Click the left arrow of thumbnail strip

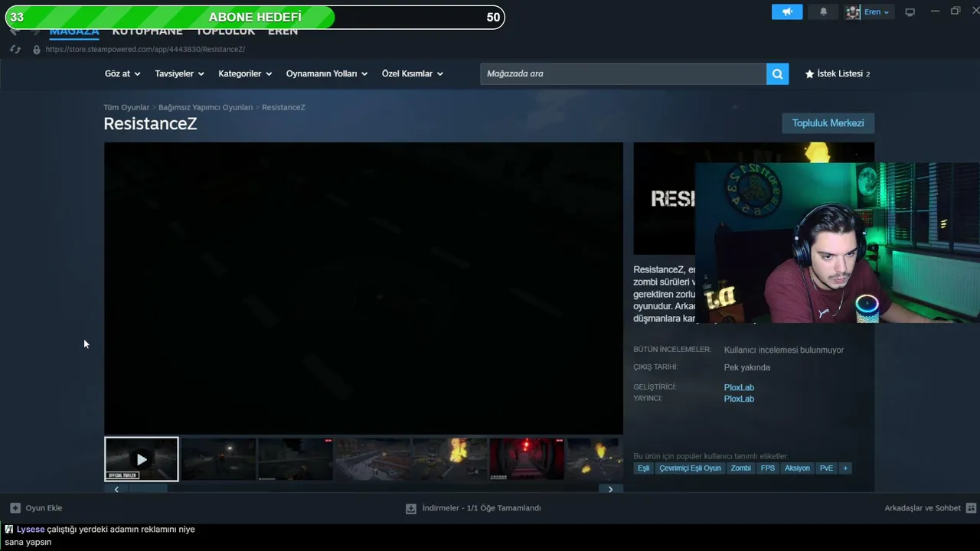[116, 489]
